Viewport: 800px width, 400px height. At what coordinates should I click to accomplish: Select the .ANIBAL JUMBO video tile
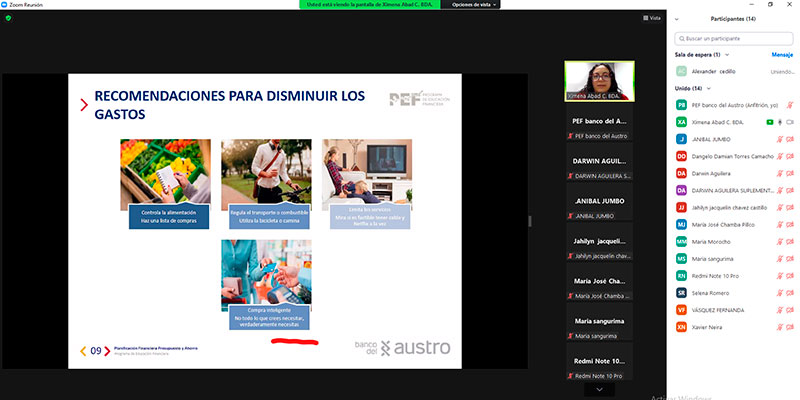(x=599, y=202)
